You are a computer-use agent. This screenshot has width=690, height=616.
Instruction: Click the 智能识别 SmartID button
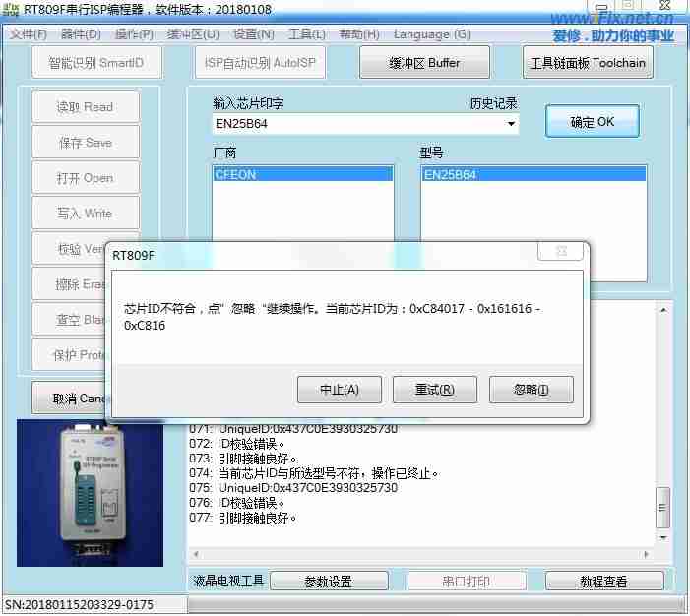pyautogui.click(x=96, y=62)
